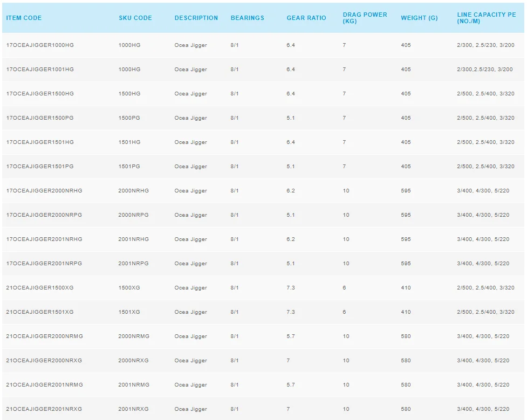This screenshot has height=420, width=527.
Task: Click SKU code 2001NRXG
Action: point(133,409)
